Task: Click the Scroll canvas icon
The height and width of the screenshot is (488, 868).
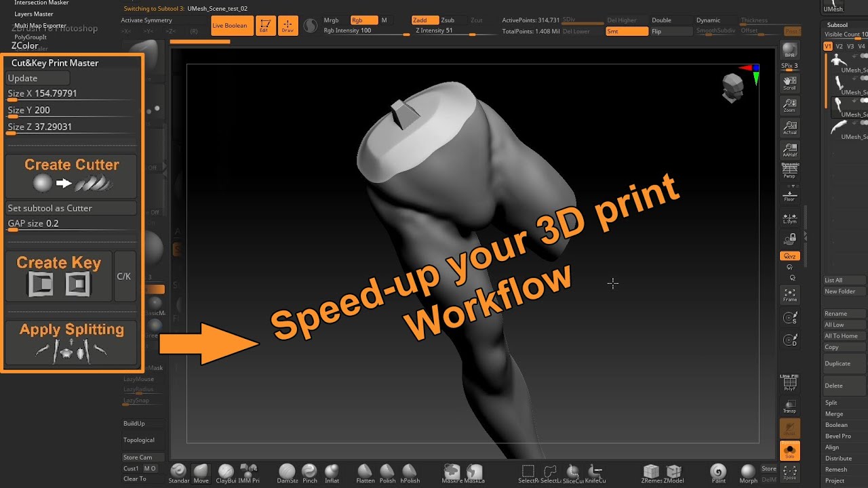Action: [x=790, y=83]
